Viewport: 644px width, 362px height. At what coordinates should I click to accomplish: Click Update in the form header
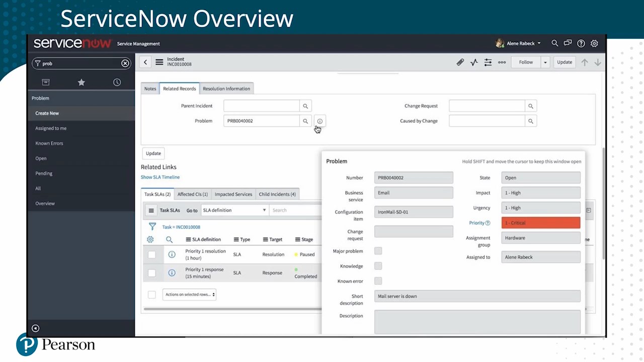(565, 62)
